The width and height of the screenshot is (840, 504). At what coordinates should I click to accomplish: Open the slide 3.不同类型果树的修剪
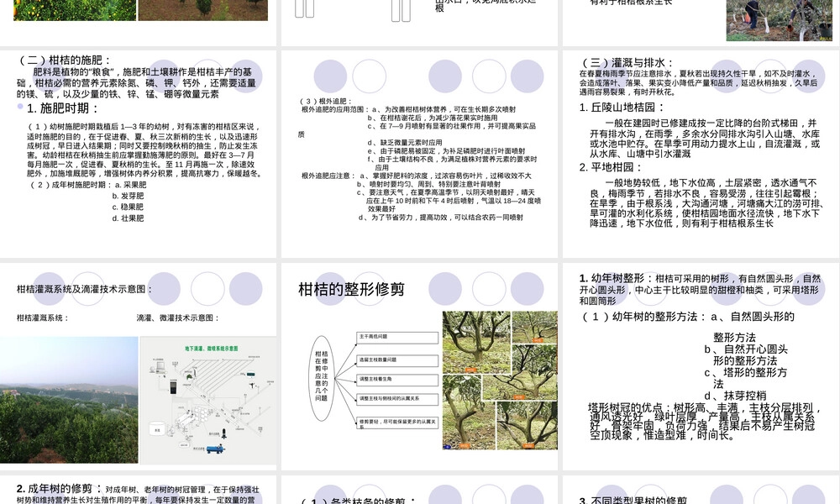pos(701,490)
